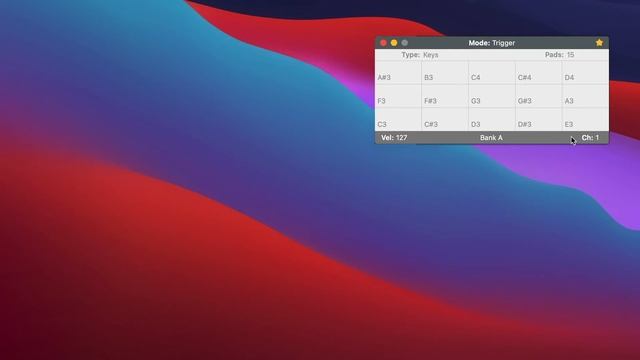Change the Pads: 15 count

click(559, 55)
